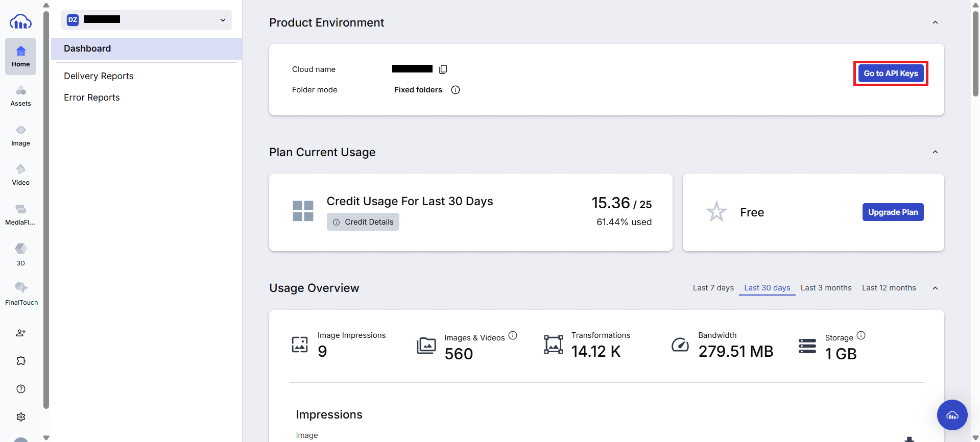Screen dimensions: 980x442
Task: Switch to Last 7 days tab
Action: [713, 288]
